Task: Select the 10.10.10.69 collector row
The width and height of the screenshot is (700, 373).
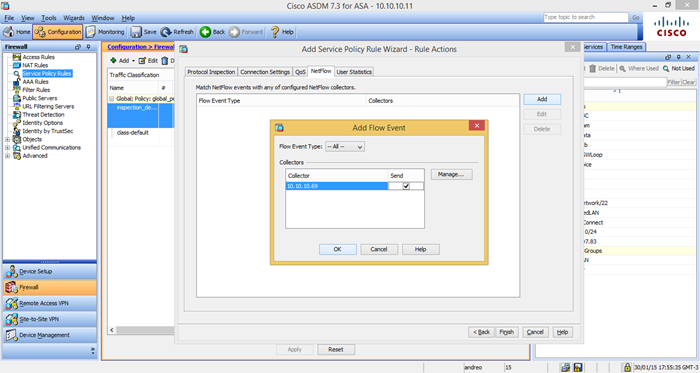Action: (354, 186)
